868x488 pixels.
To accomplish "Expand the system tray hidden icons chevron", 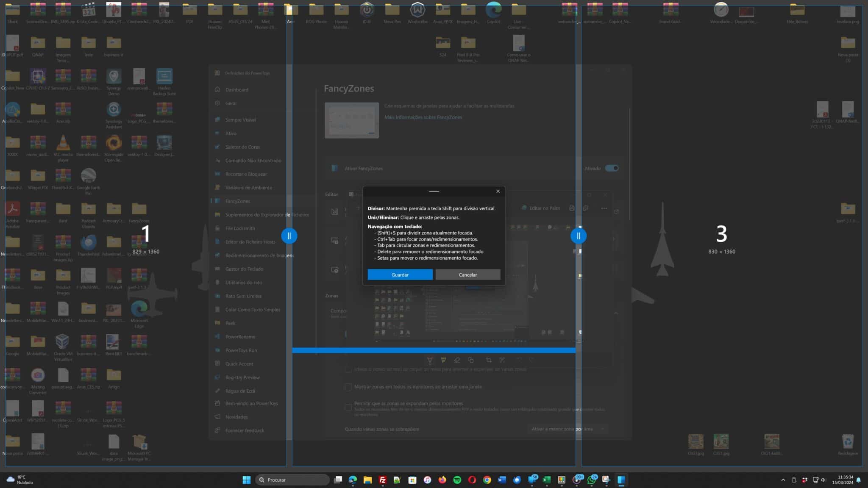I will (x=782, y=480).
